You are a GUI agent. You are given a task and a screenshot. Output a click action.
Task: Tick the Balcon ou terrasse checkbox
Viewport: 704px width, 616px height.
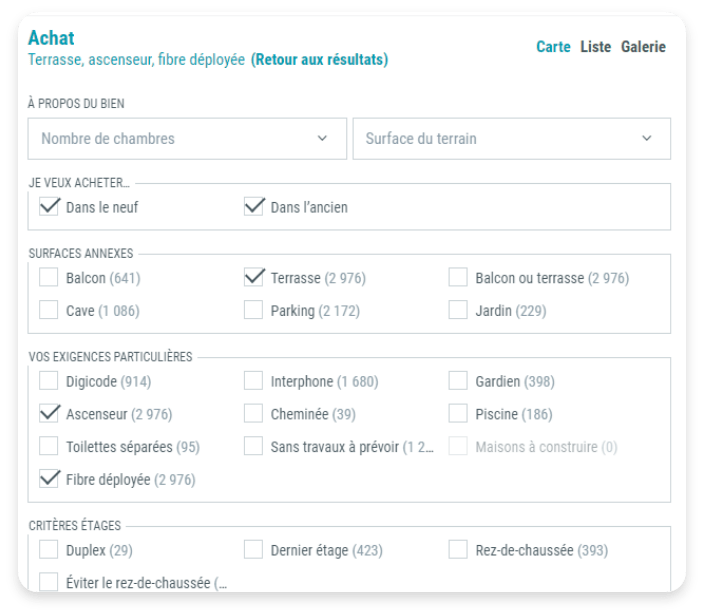458,278
